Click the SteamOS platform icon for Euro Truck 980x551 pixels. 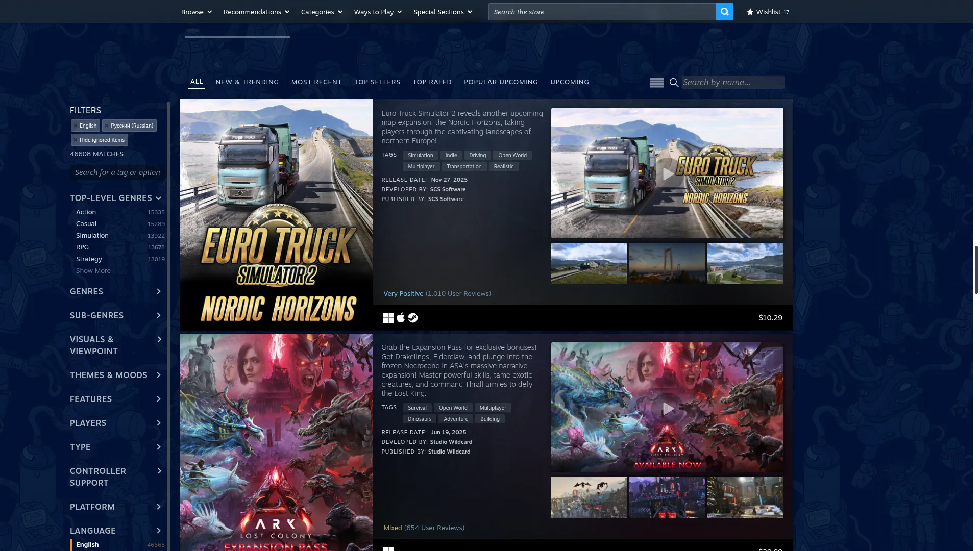click(x=413, y=318)
